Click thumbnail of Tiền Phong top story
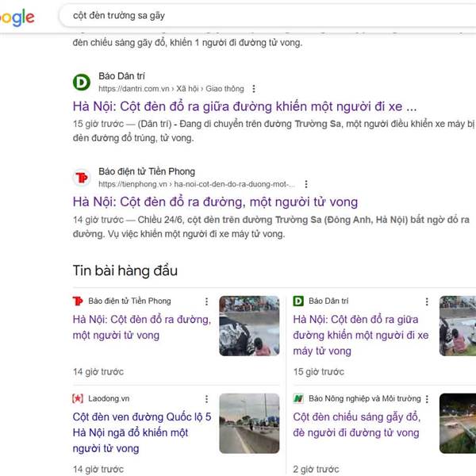This screenshot has height=476, width=476. [249, 326]
